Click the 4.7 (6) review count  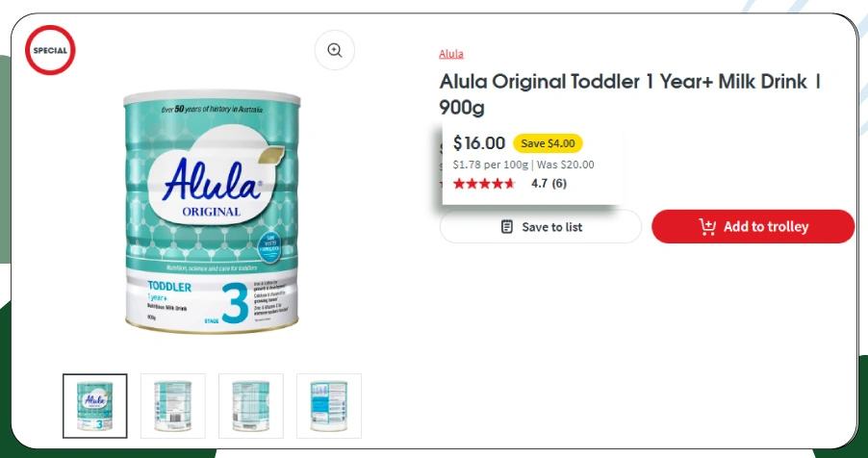click(549, 184)
